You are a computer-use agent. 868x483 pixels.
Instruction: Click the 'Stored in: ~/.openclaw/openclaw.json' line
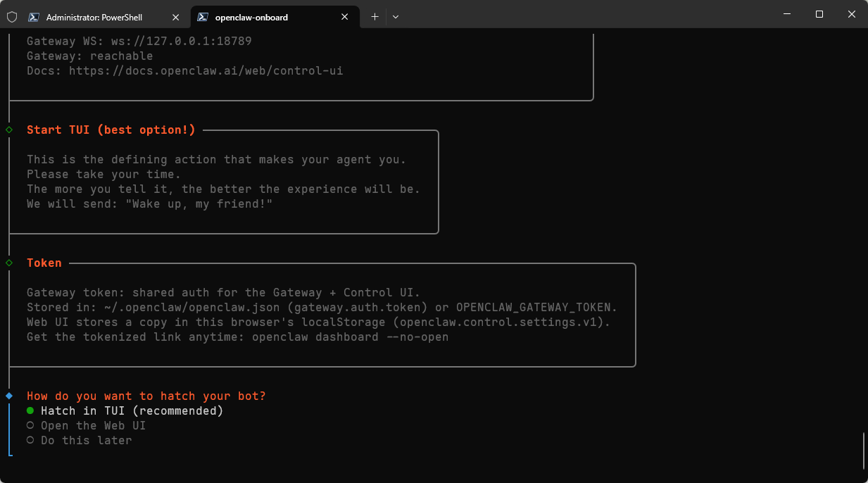pyautogui.click(x=322, y=307)
